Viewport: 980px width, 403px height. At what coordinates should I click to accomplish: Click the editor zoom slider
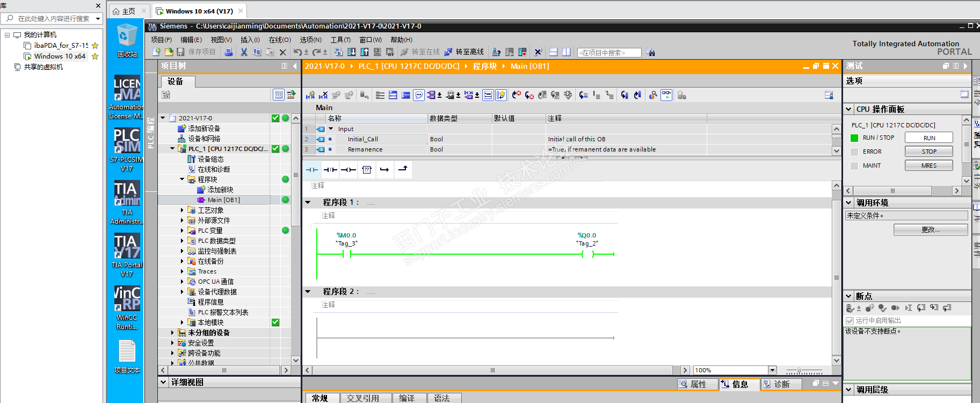tap(800, 371)
